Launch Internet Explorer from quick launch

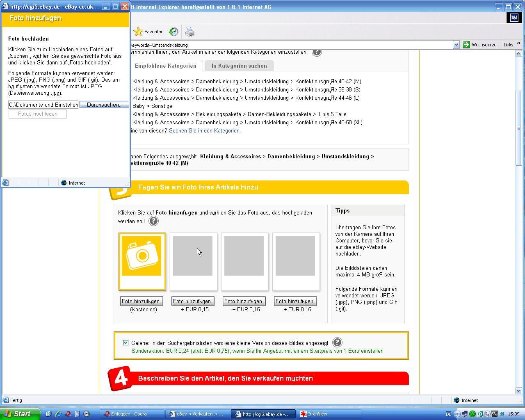[x=58, y=414]
